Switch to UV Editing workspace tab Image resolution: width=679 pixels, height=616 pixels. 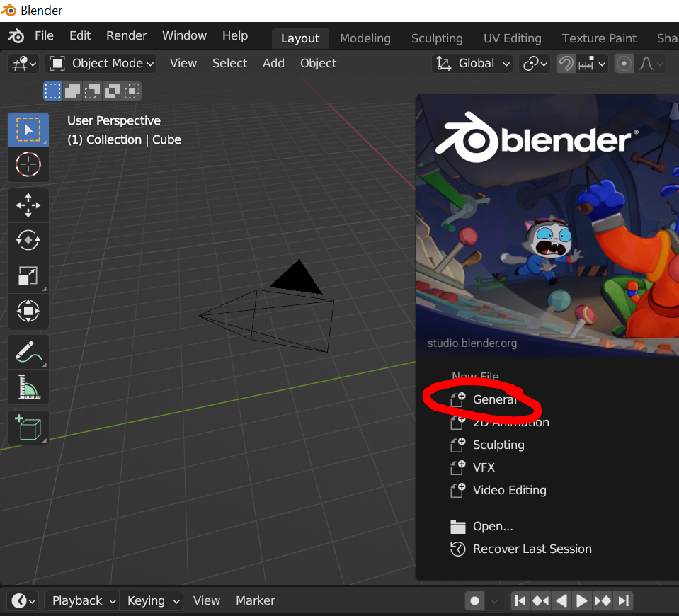[x=513, y=38]
